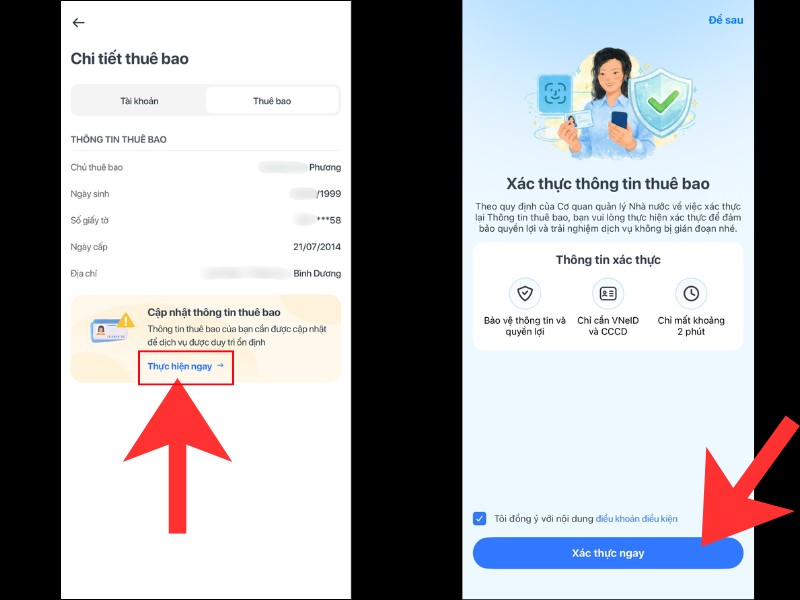This screenshot has height=600, width=800.
Task: Click the arrow beside Thực hiện ngay
Action: click(220, 365)
